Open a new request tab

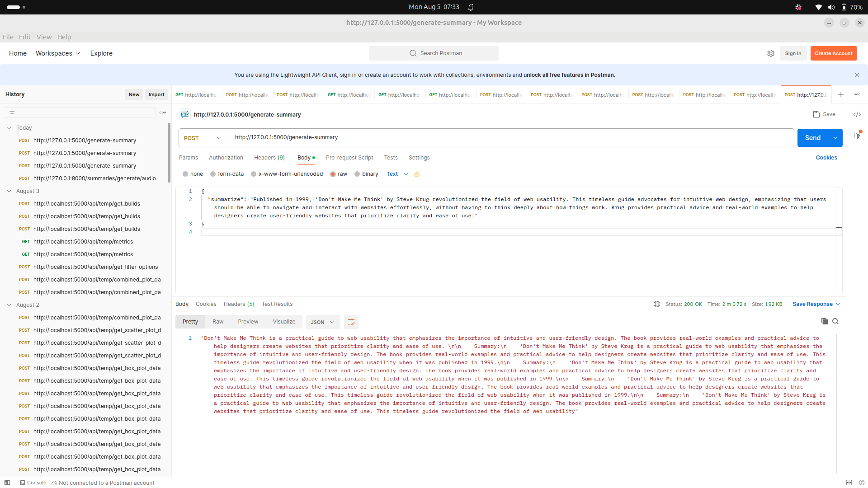(x=840, y=94)
